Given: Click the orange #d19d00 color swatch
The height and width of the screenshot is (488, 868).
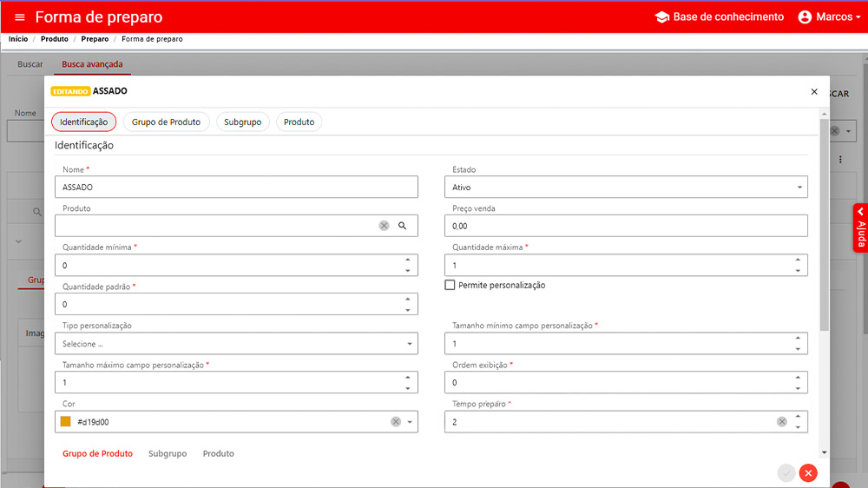Looking at the screenshot, I should point(65,422).
